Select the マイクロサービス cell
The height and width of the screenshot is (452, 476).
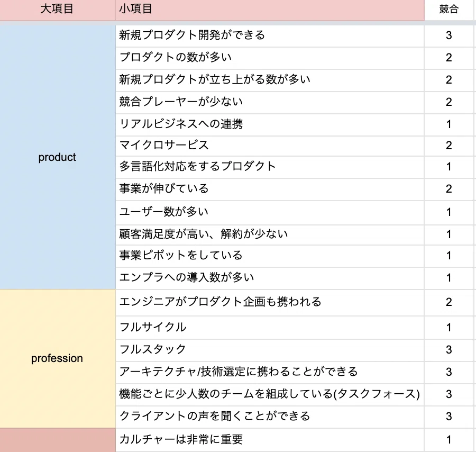270,146
